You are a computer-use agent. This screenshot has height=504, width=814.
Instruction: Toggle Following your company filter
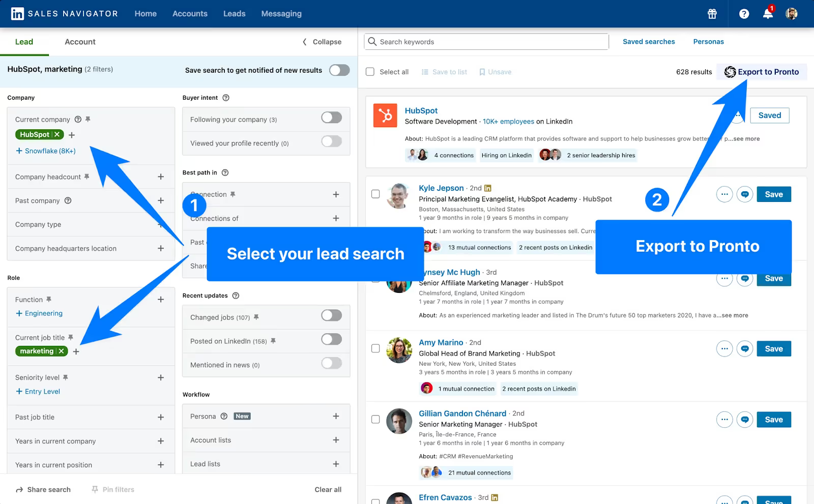[331, 117]
